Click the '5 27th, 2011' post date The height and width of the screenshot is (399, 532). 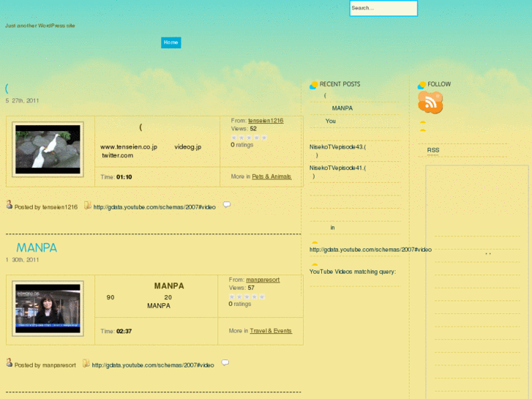click(x=23, y=100)
